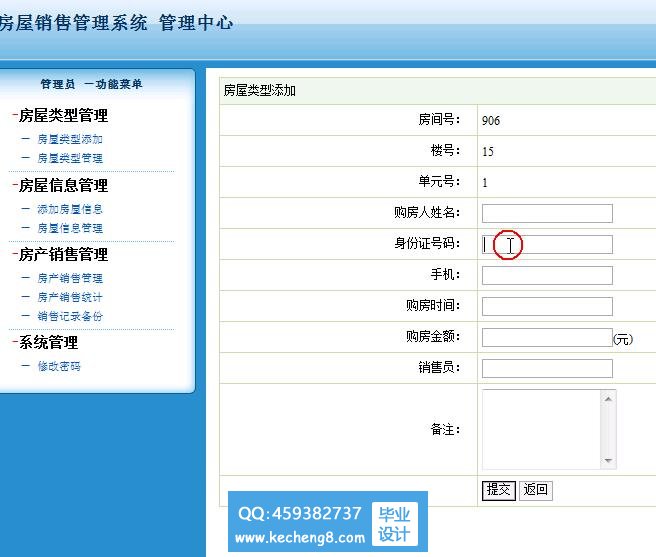Collapse the 房屋信息管理 menu heading
Viewport: 656px width, 557px height.
pyautogui.click(x=63, y=185)
